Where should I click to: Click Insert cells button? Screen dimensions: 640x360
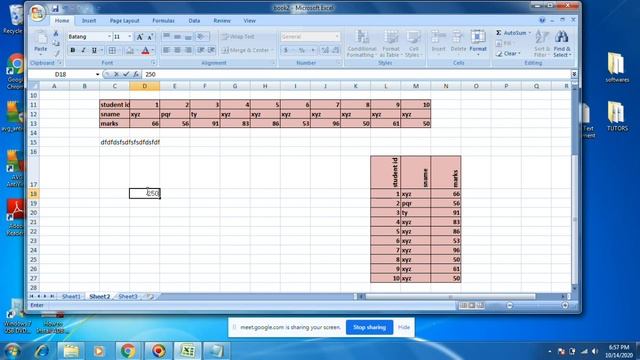click(x=438, y=42)
